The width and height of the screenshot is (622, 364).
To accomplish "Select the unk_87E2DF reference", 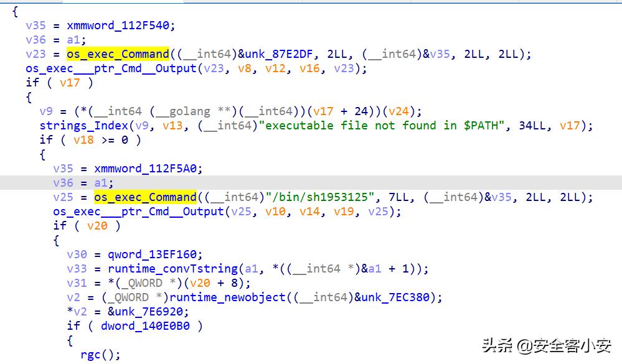I will tap(280, 54).
